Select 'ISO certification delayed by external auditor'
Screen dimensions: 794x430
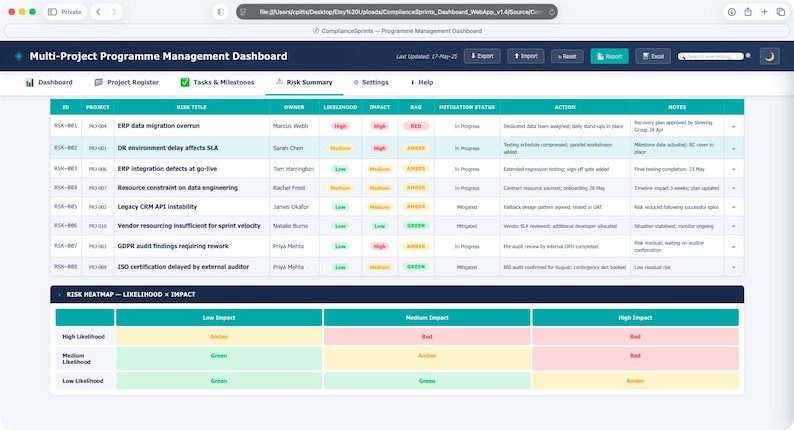183,266
